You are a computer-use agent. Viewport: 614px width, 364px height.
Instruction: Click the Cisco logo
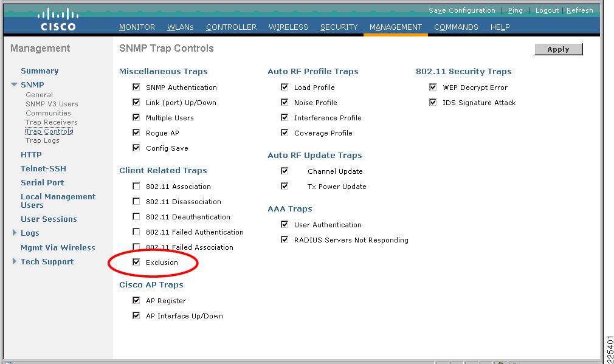pyautogui.click(x=58, y=19)
